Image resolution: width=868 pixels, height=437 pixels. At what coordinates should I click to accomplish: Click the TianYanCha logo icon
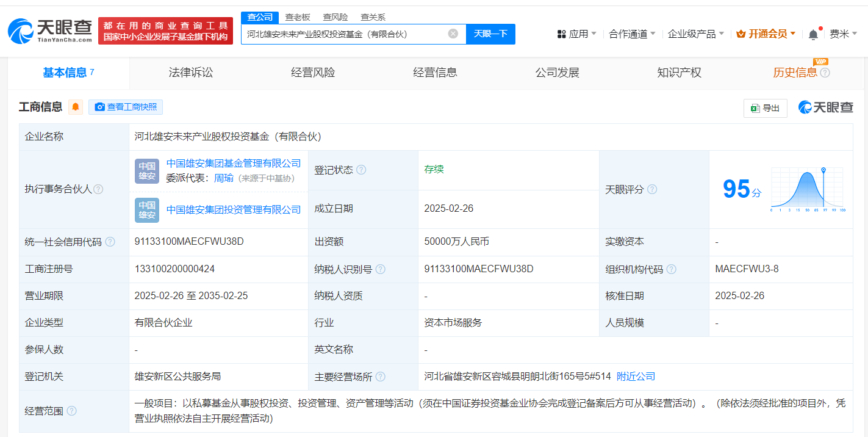click(x=21, y=31)
